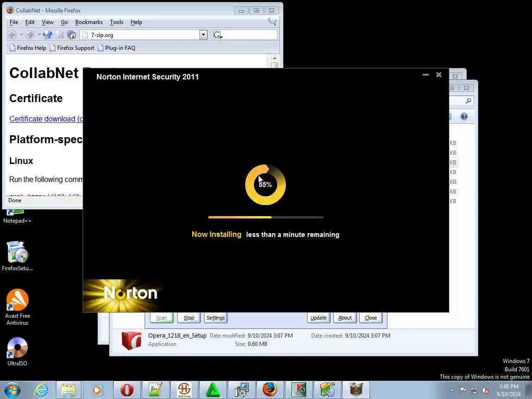Image resolution: width=532 pixels, height=399 pixels.
Task: Click the Certificate download link
Action: point(46,119)
